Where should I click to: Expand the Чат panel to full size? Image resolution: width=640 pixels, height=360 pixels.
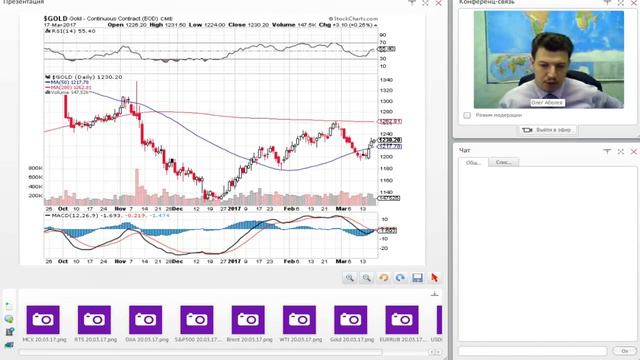pyautogui.click(x=620, y=151)
